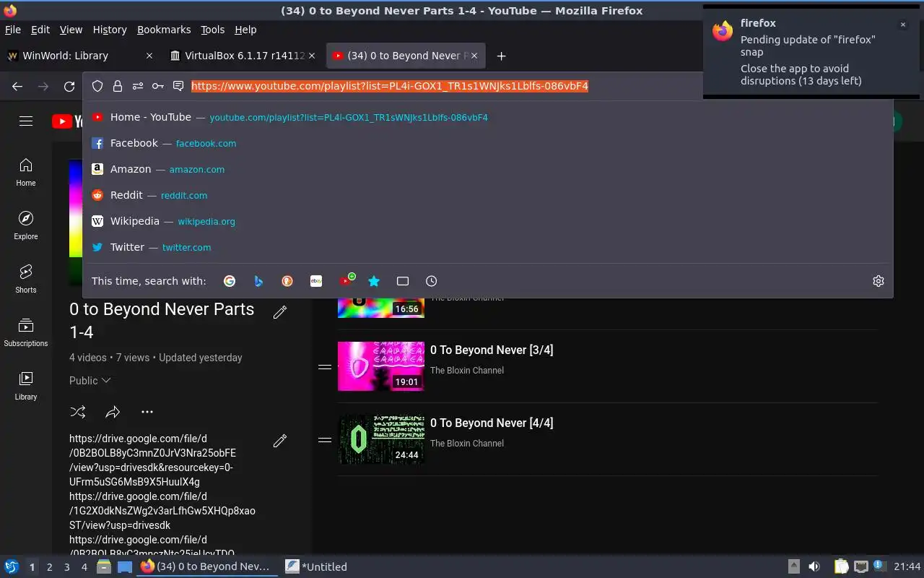Open Shorts in the YouTube sidebar
This screenshot has height=578, width=924.
tap(26, 279)
